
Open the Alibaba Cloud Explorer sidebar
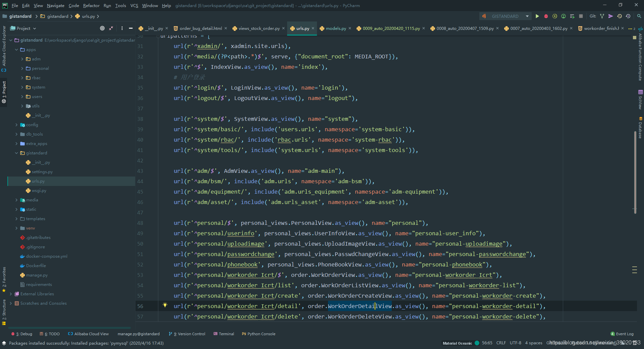coord(4,49)
